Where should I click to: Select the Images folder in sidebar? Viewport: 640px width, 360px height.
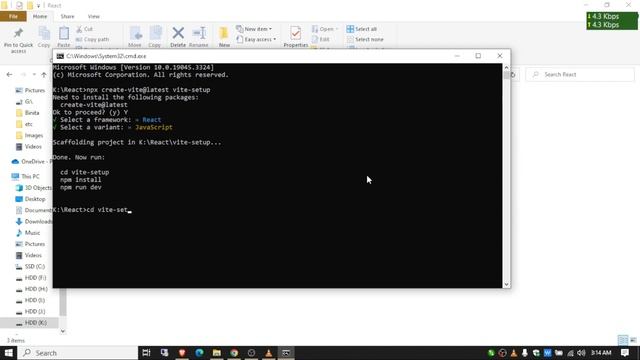(x=29, y=135)
